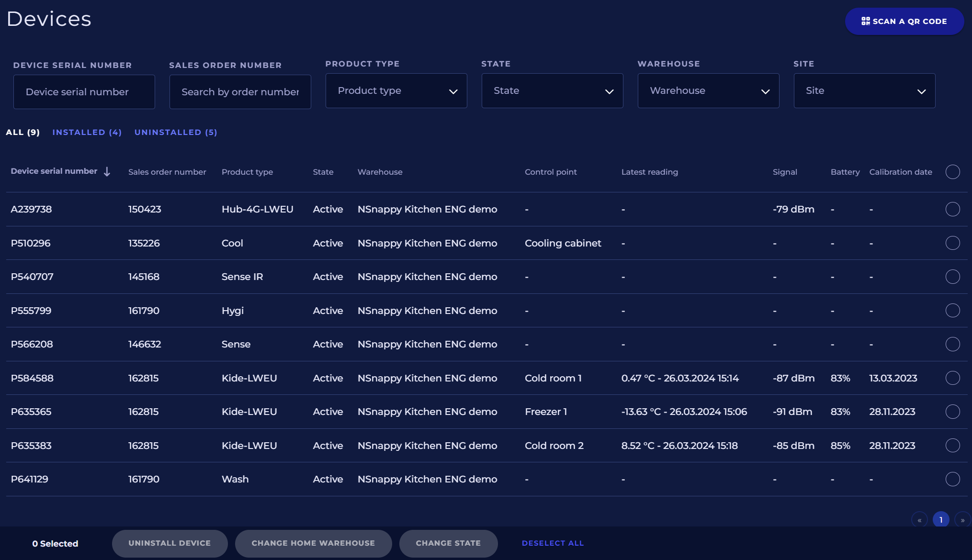
Task: Select the row for device A239738
Action: (952, 209)
